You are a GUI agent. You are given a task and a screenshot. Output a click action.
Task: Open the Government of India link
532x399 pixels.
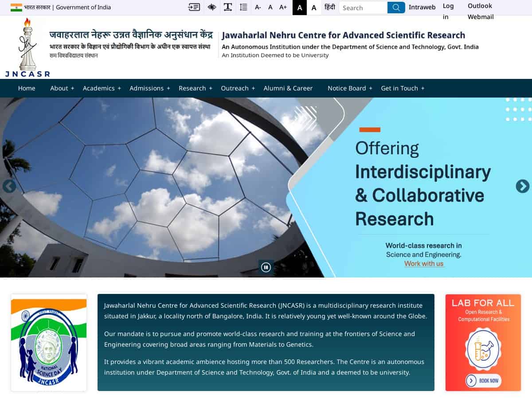(83, 8)
